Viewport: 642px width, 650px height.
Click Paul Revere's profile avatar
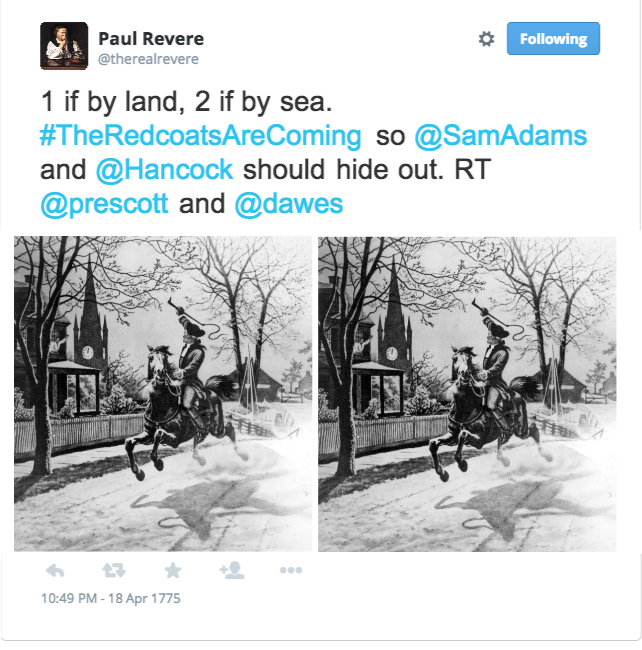[x=64, y=46]
